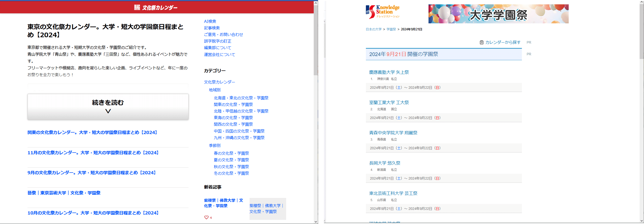Click the 2024年9月21日 開催の学園祭 heading

tap(403, 54)
